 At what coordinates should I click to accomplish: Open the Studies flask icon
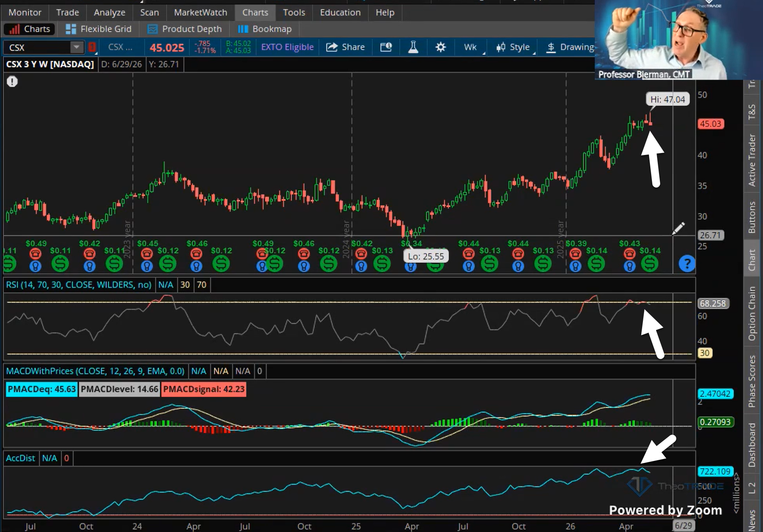(413, 47)
